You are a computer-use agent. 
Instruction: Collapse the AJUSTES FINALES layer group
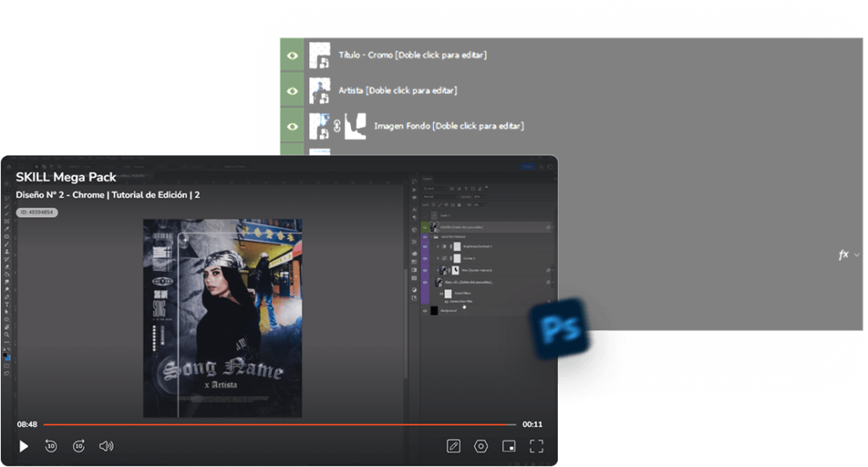coord(433,238)
